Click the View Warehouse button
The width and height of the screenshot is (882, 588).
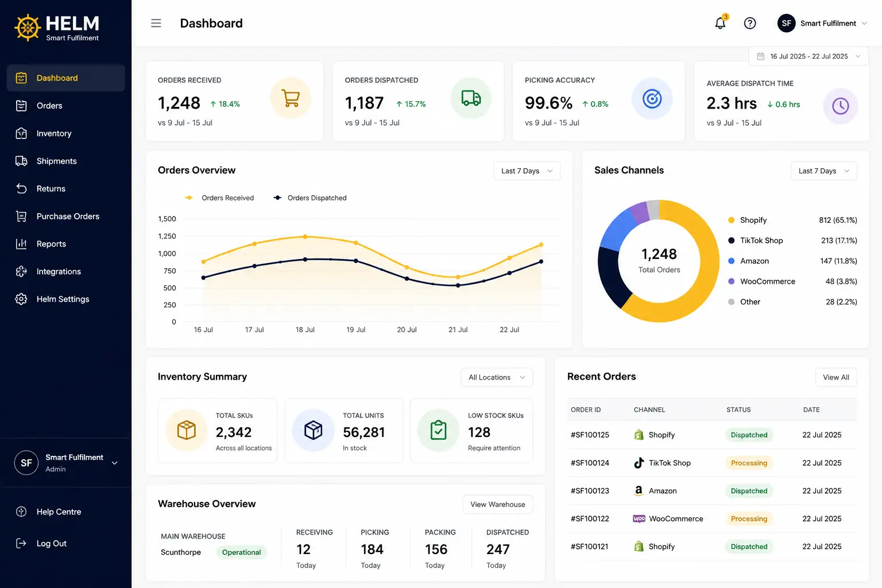pos(498,505)
